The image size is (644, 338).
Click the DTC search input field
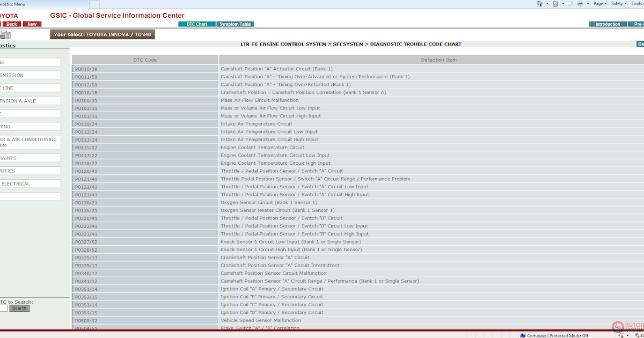coord(4,308)
